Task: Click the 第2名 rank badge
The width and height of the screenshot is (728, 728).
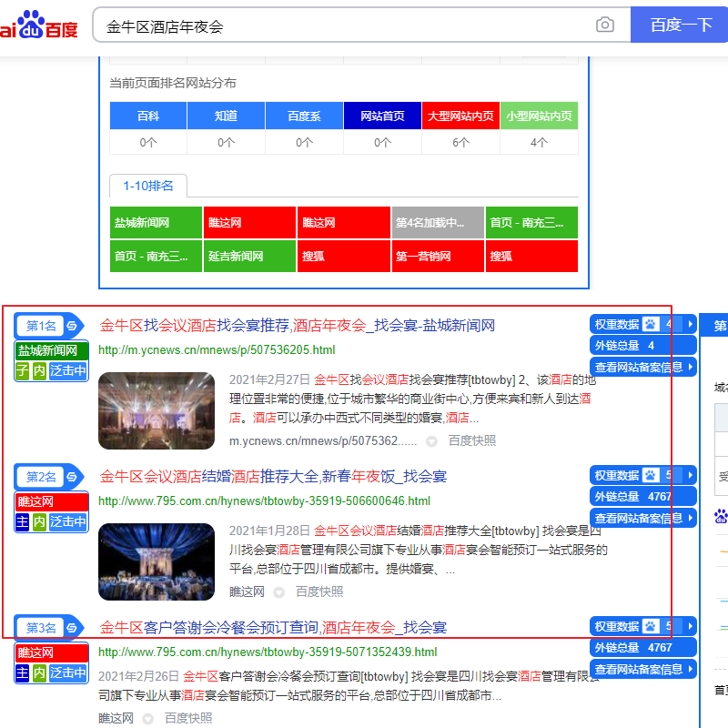Action: coord(41,477)
